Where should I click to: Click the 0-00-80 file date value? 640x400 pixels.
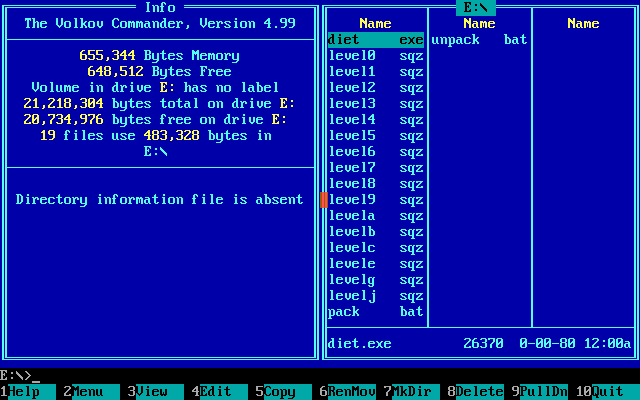tap(547, 343)
